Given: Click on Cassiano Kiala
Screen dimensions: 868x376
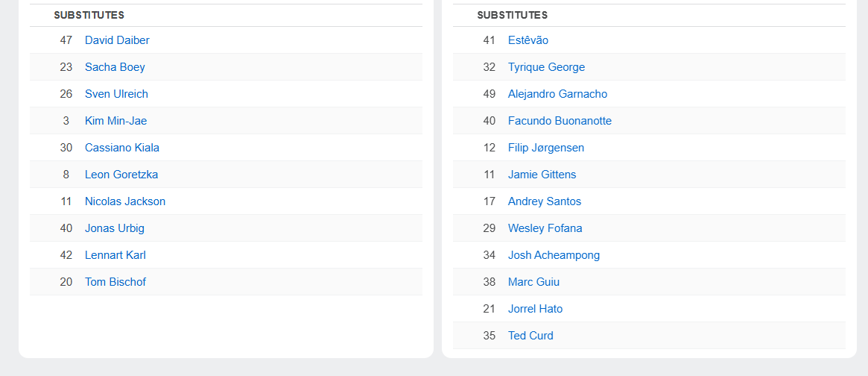Looking at the screenshot, I should pyautogui.click(x=122, y=148).
